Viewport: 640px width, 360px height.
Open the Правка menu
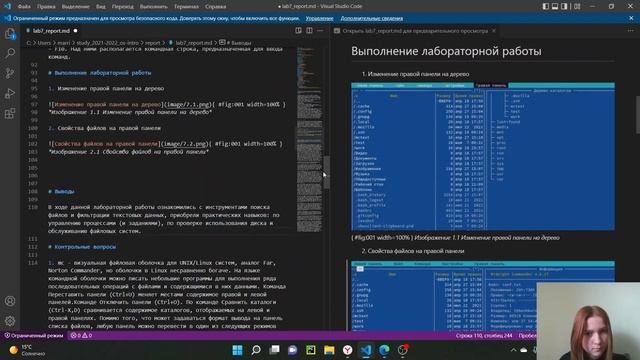point(46,7)
